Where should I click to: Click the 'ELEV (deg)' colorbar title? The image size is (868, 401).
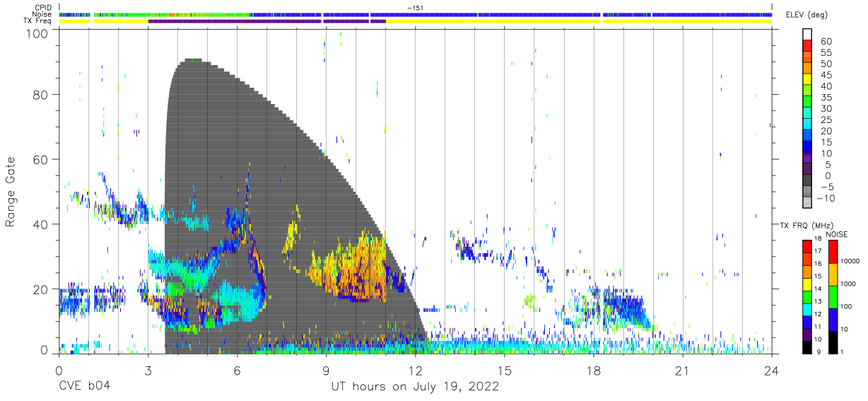tap(807, 15)
